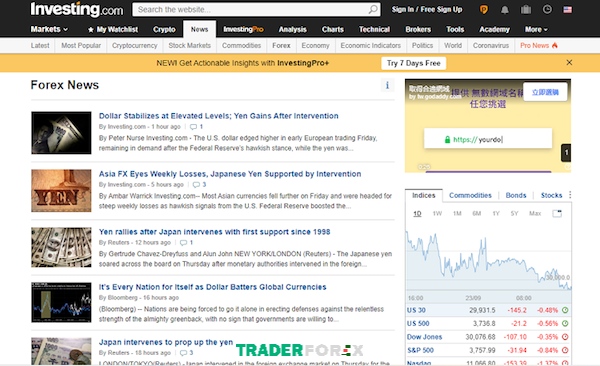Click comment icon on Asia FX article

[196, 185]
